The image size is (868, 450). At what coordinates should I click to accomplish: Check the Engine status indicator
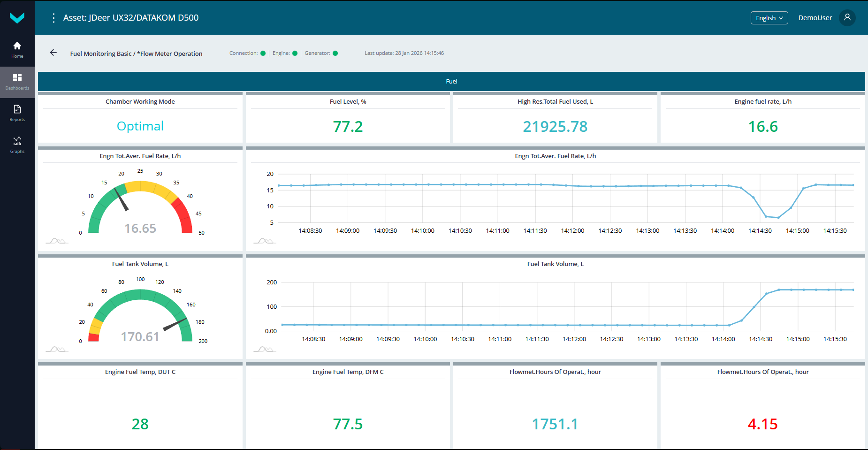coord(295,53)
